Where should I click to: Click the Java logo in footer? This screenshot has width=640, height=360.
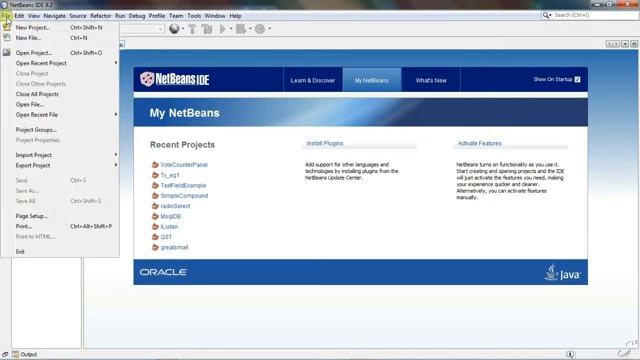pos(563,272)
